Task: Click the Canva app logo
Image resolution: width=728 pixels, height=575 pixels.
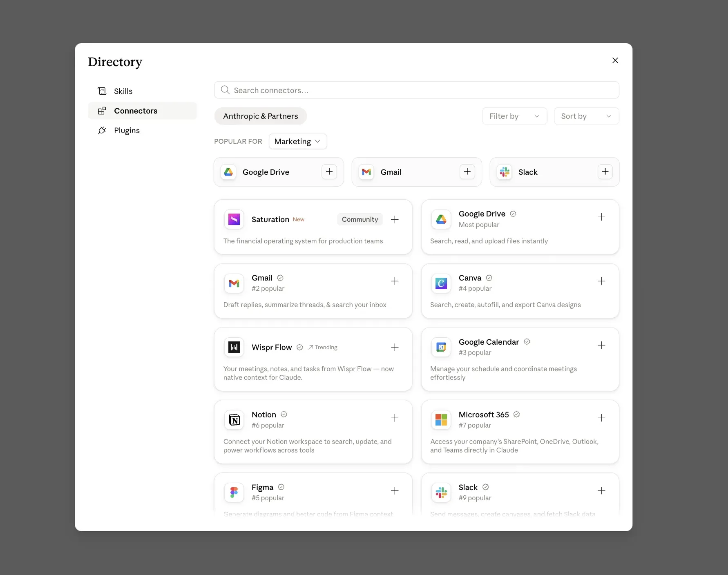Action: 441,283
